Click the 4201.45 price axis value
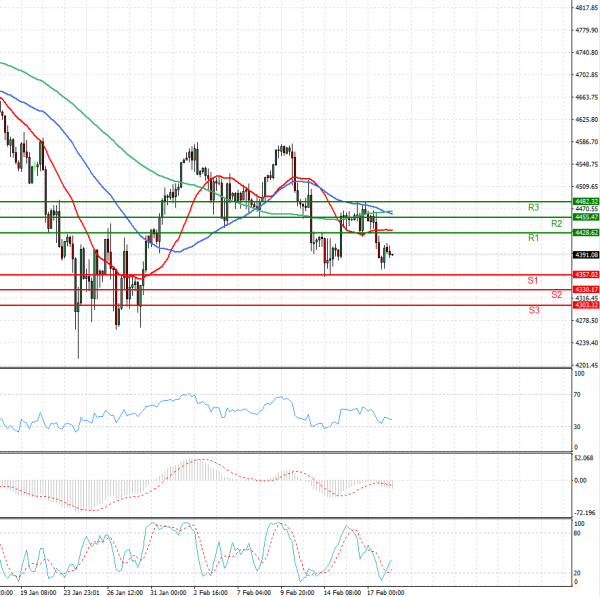This screenshot has width=600, height=597. point(587,365)
